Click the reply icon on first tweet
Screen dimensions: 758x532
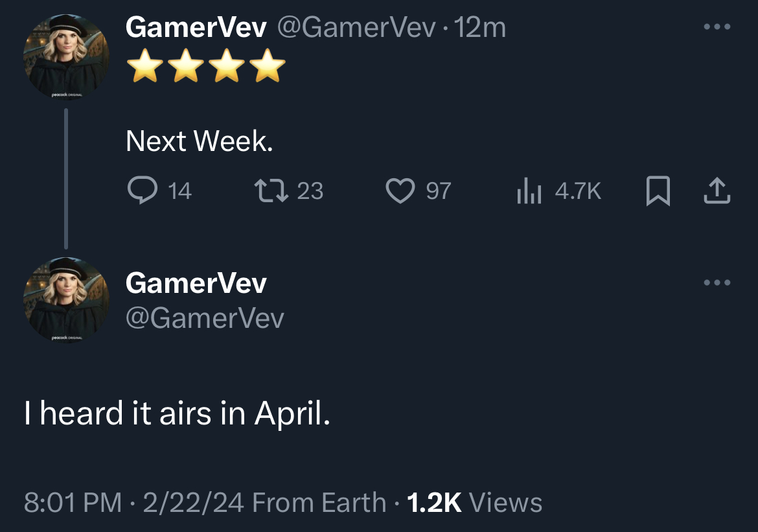pyautogui.click(x=142, y=190)
